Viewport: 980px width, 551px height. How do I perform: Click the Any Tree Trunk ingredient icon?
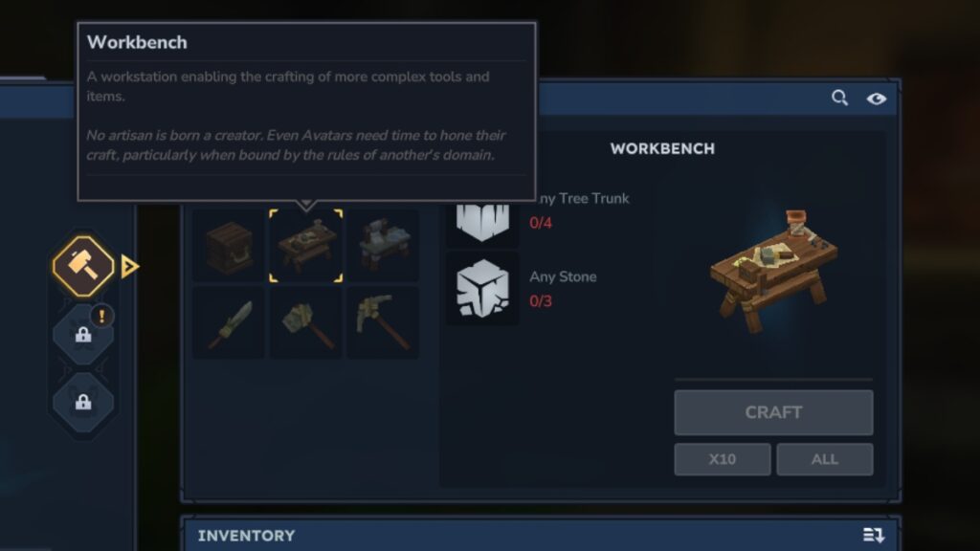[482, 222]
